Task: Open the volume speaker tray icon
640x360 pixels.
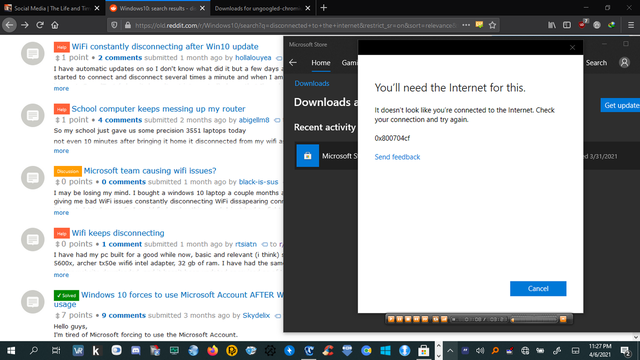Action: [480, 351]
